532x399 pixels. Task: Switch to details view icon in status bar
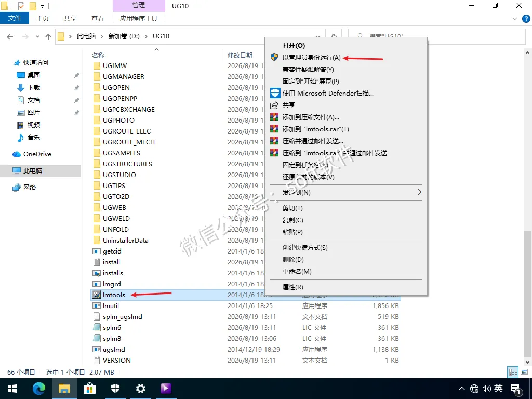(513, 372)
